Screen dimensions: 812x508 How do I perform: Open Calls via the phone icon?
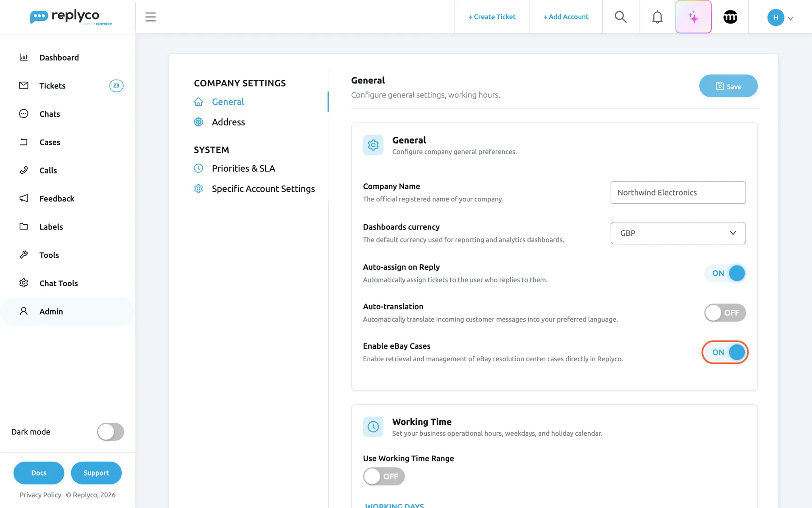(24, 170)
